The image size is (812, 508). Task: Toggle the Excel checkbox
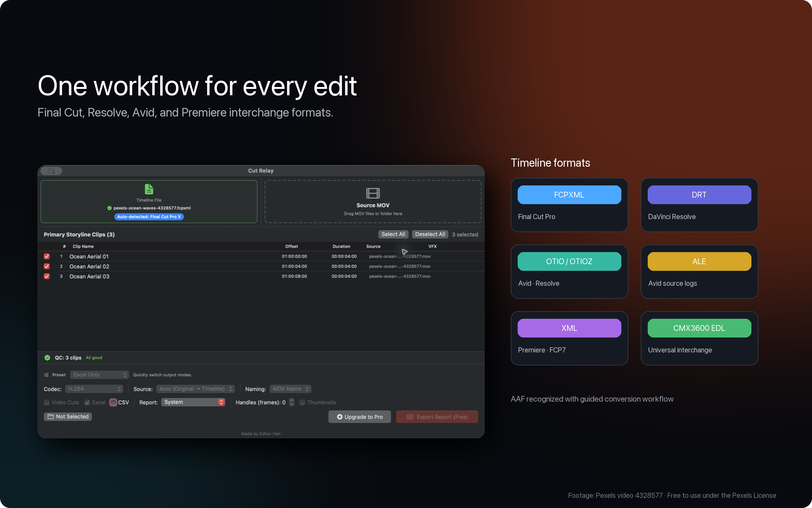tap(87, 403)
